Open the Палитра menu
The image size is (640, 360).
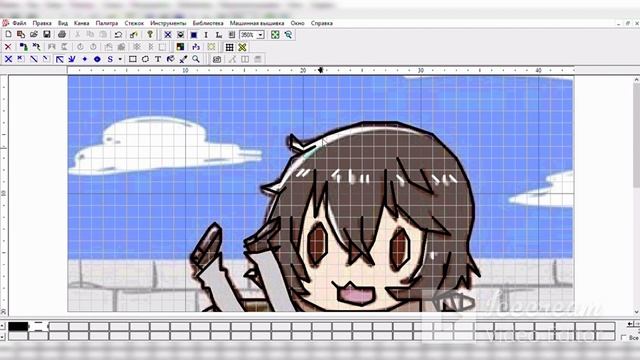coord(107,23)
